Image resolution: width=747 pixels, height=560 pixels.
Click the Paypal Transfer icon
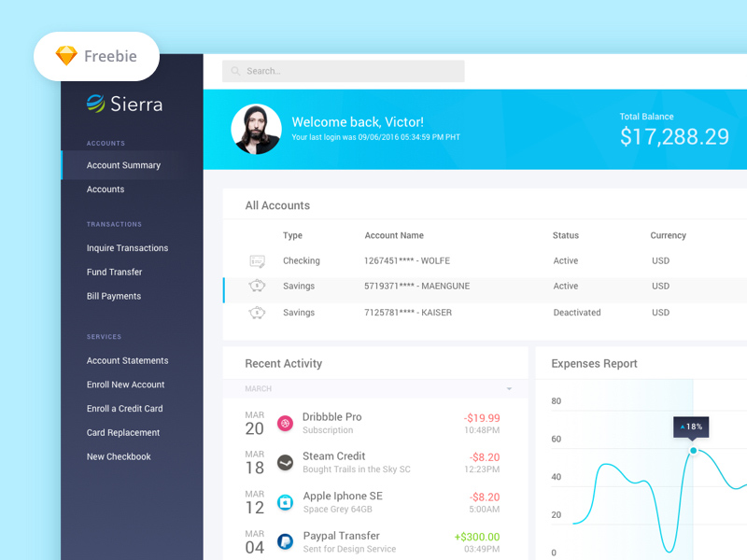point(286,540)
